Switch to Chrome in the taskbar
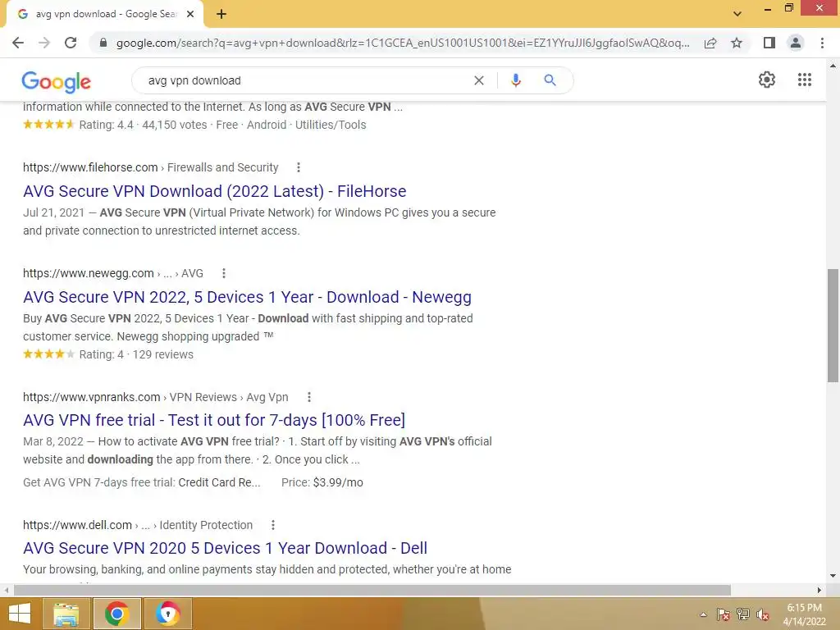Screen dimensions: 840x630 [x=117, y=614]
